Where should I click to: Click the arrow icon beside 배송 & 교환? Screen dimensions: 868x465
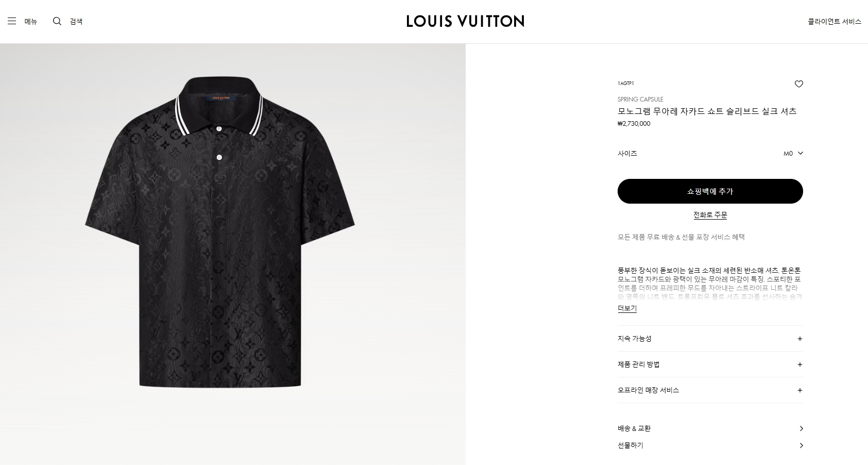pos(801,428)
